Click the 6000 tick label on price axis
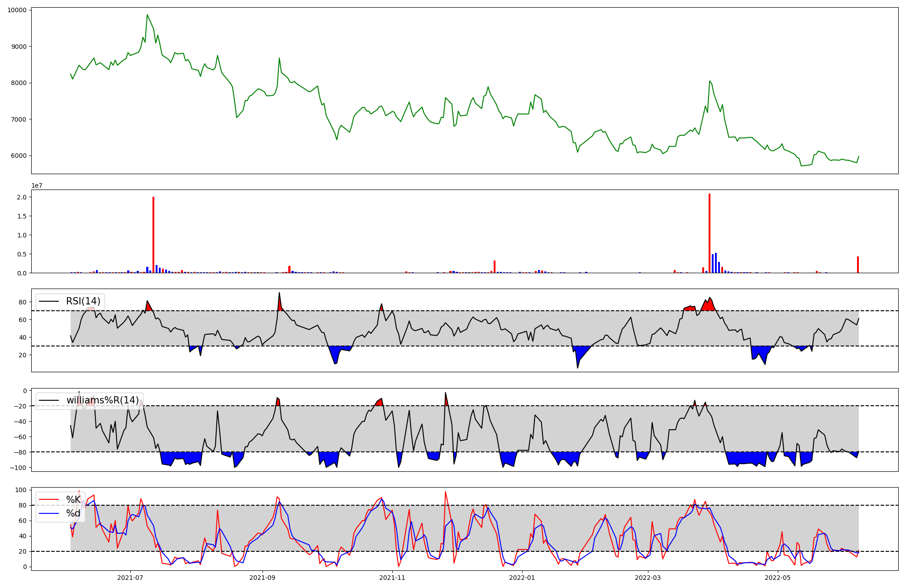Image resolution: width=905 pixels, height=588 pixels. [18, 156]
